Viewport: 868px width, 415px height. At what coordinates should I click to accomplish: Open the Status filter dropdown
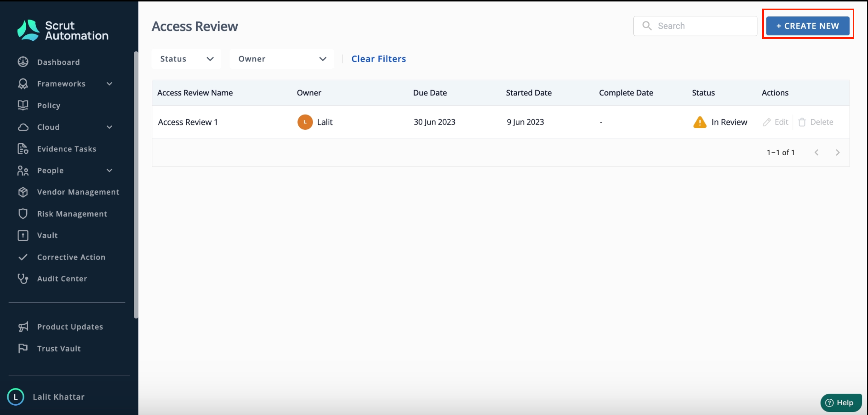click(x=186, y=59)
